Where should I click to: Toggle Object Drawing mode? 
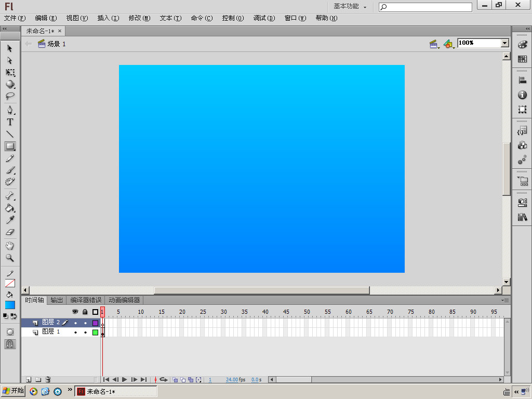pyautogui.click(x=10, y=332)
